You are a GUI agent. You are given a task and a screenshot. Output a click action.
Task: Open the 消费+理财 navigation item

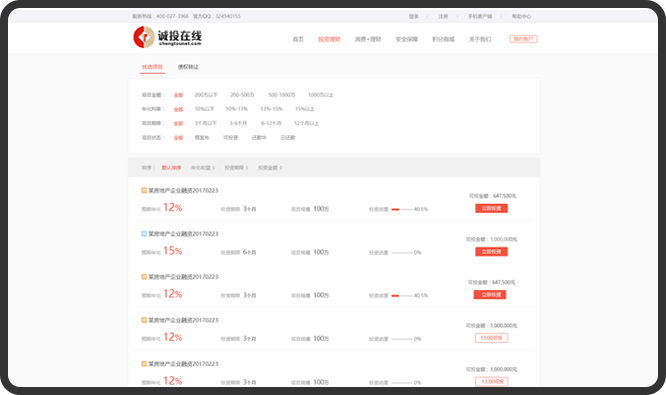tap(368, 39)
